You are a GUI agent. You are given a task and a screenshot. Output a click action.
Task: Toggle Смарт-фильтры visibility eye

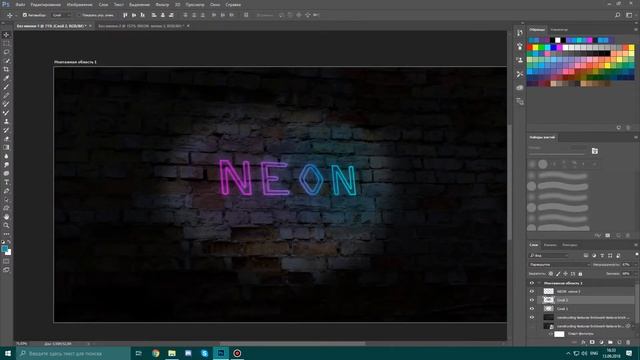(x=551, y=334)
